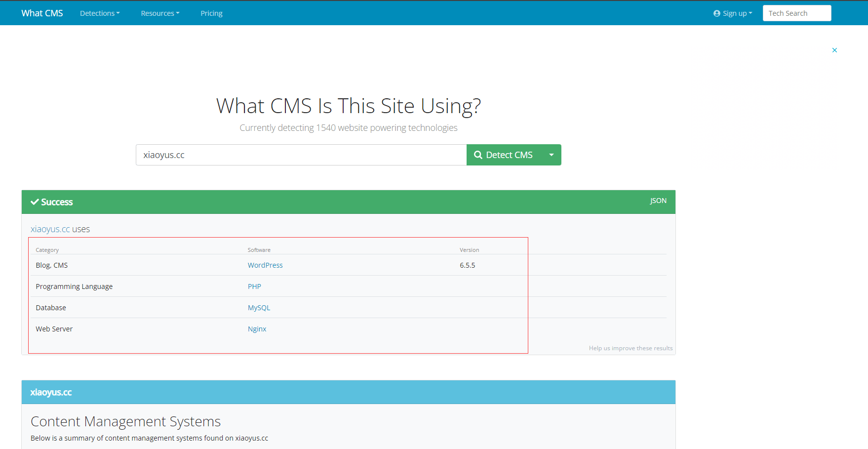Click the user account icon beside Sign up
Image resolution: width=868 pixels, height=449 pixels.
coord(717,13)
